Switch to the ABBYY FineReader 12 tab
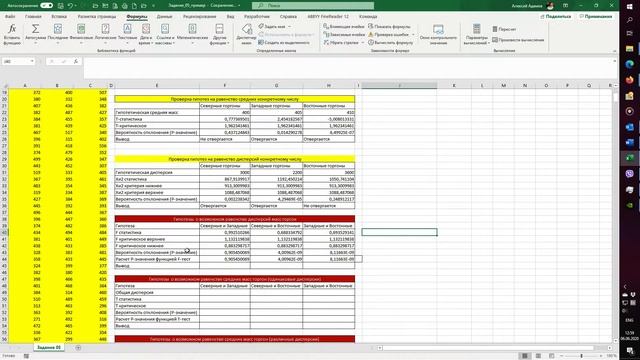The image size is (640, 360). pos(328,16)
